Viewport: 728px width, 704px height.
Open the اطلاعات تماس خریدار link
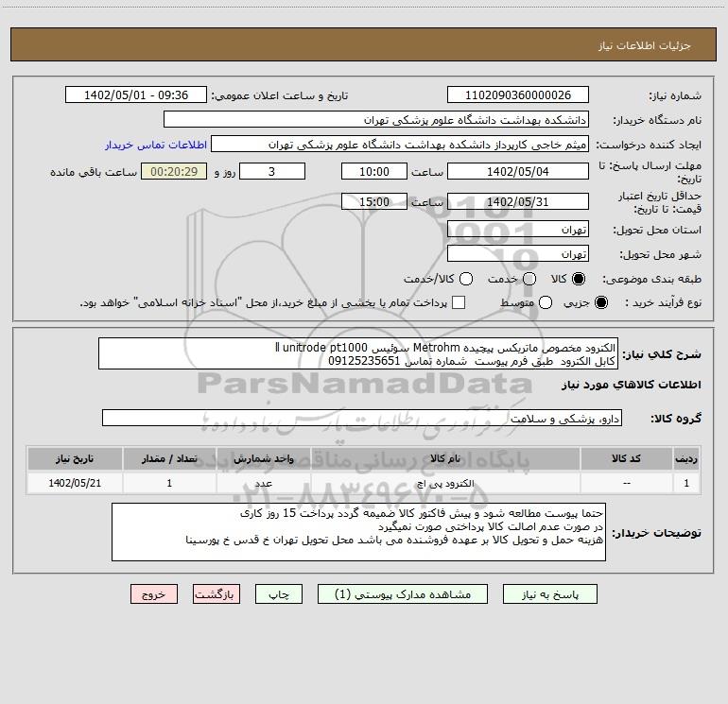pos(156,145)
